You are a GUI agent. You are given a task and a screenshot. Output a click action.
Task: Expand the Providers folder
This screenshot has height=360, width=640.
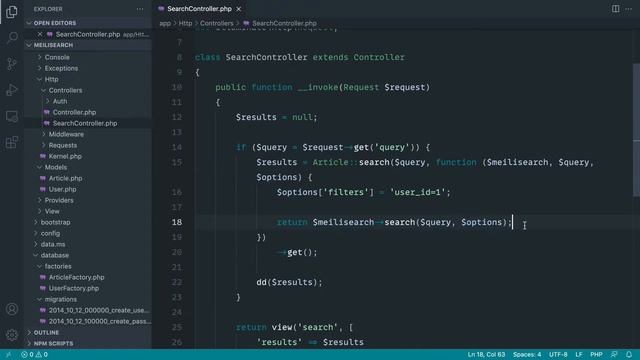pyautogui.click(x=59, y=200)
